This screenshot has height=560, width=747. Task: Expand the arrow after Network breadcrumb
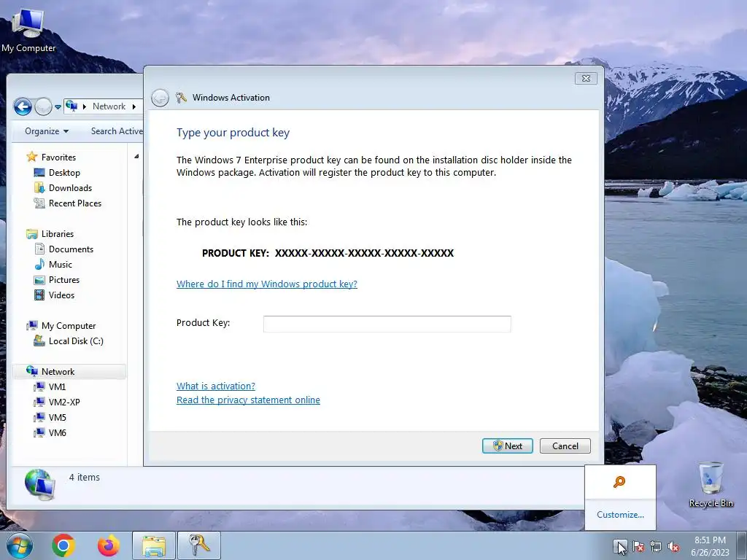pyautogui.click(x=134, y=106)
